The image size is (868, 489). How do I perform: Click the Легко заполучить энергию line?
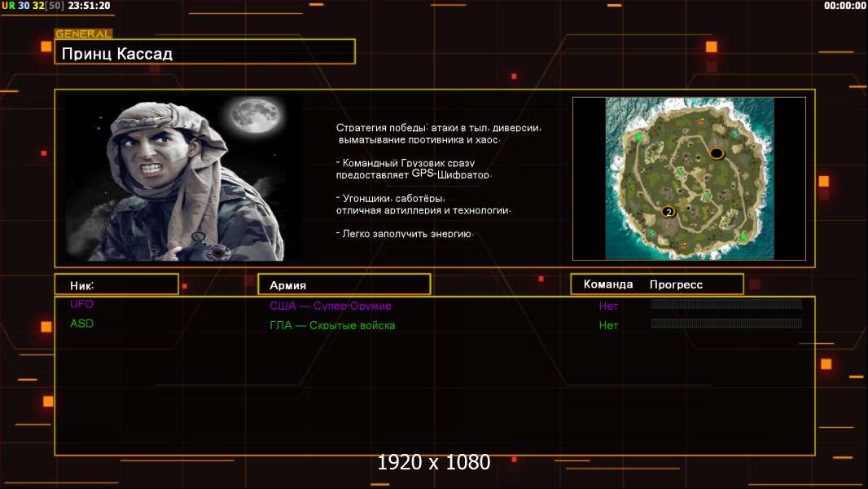pyautogui.click(x=405, y=234)
